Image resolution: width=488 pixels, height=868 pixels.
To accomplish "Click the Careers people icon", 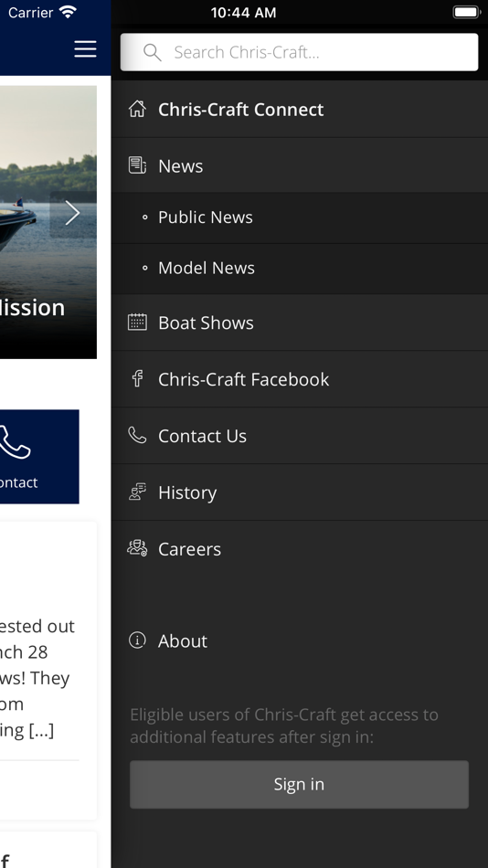I will click(x=137, y=548).
